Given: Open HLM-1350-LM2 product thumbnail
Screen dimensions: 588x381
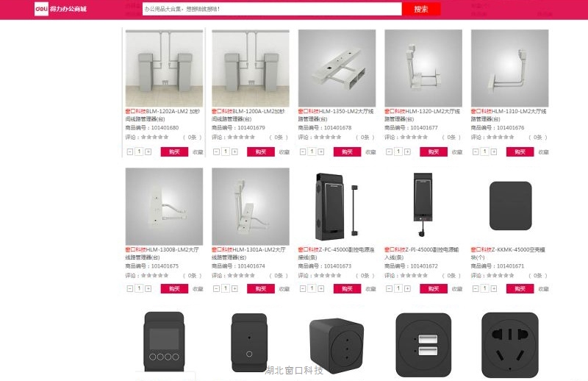Looking at the screenshot, I should click(x=337, y=68).
